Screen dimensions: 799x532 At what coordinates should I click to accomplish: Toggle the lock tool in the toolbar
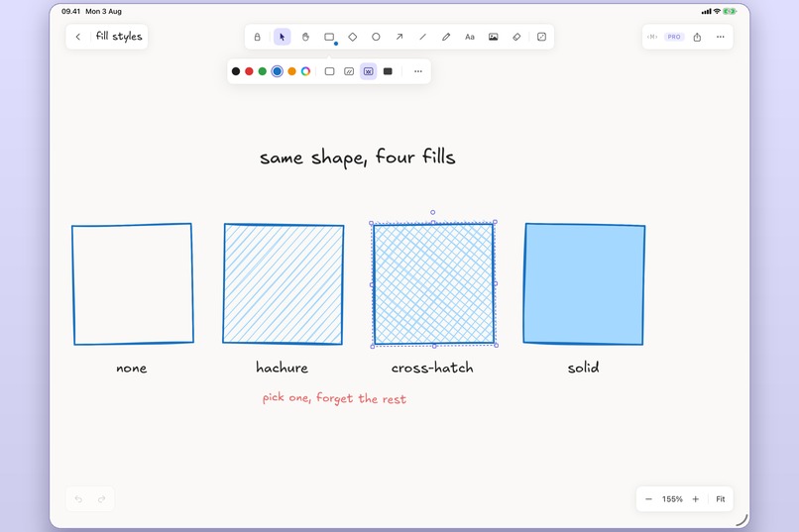(x=258, y=37)
